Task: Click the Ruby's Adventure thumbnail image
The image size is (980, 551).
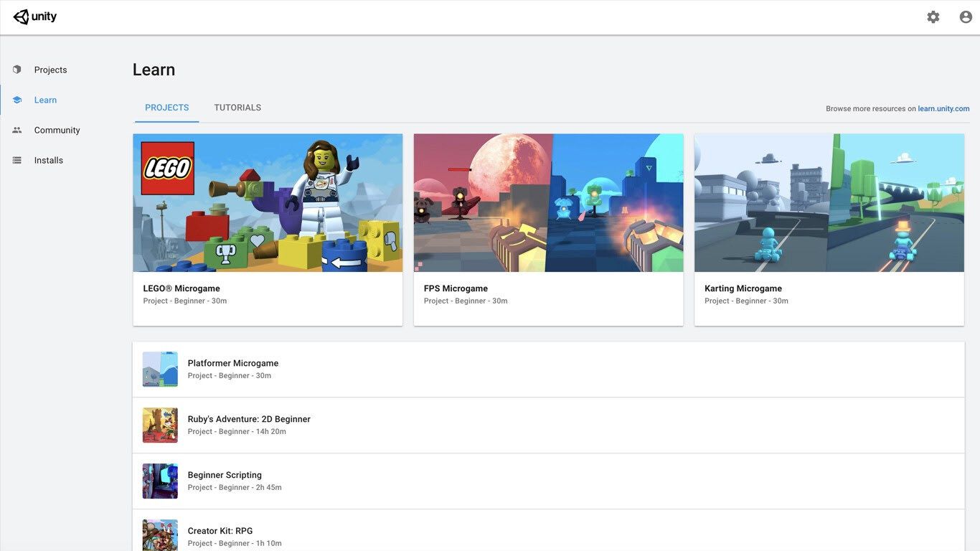Action: [160, 425]
